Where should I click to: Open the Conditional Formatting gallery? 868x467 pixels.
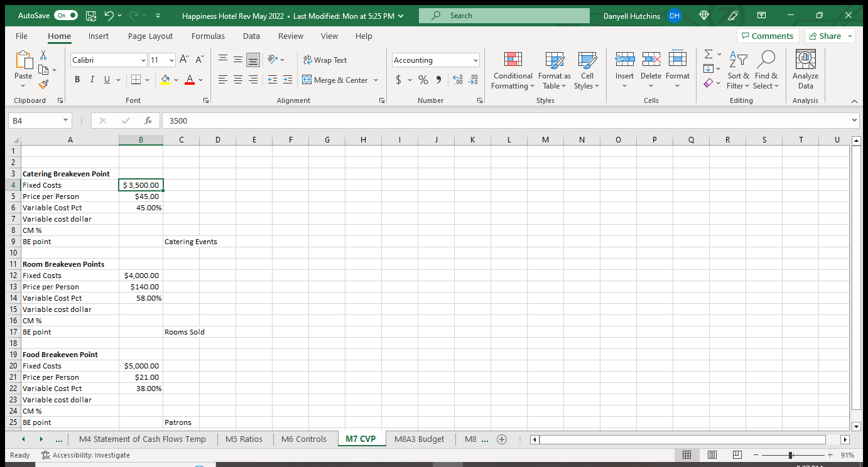point(513,70)
